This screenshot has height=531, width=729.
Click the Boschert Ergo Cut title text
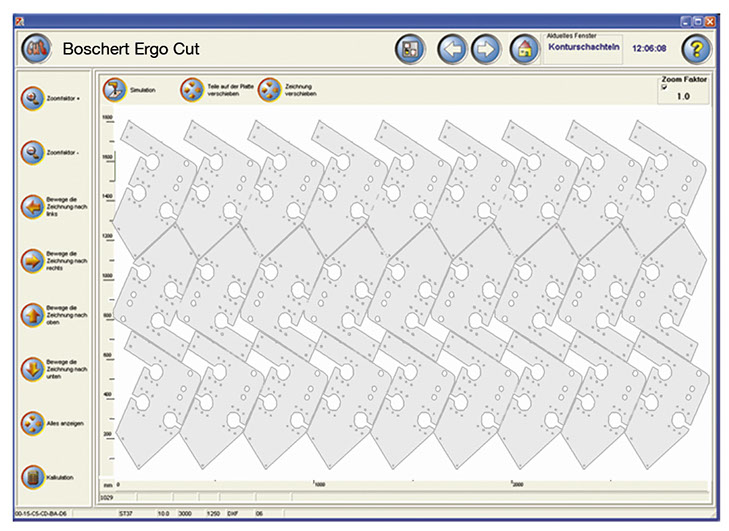(131, 49)
